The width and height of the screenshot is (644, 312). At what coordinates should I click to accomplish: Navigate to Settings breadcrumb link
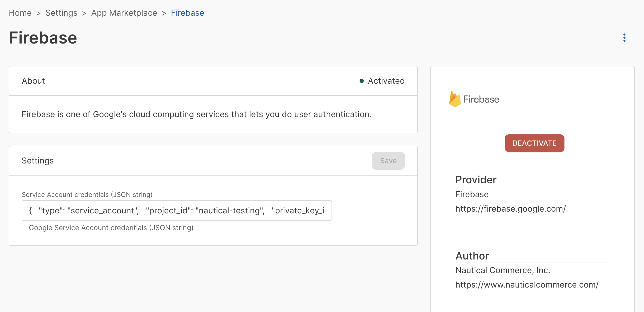[x=61, y=13]
